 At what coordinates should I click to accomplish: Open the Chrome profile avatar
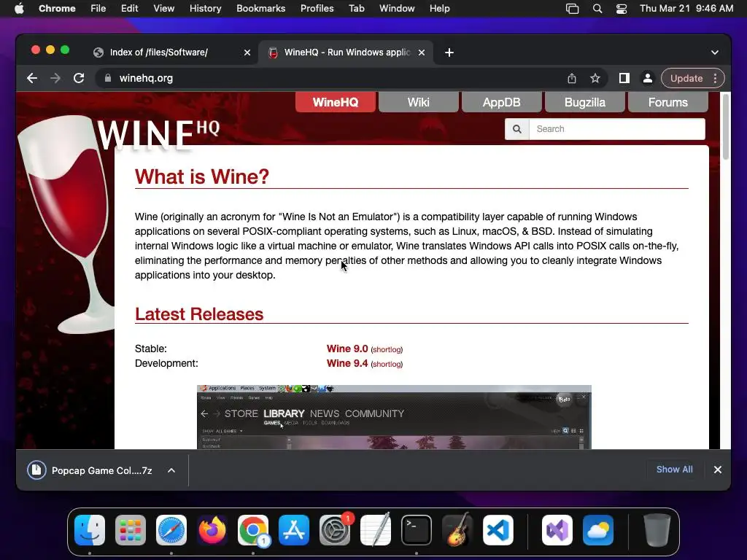(x=648, y=78)
